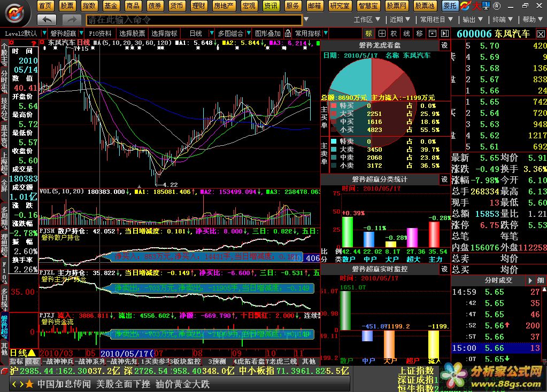Click the previous news arrow in ticker
Viewport: 547px width, 392px height.
pos(14,384)
